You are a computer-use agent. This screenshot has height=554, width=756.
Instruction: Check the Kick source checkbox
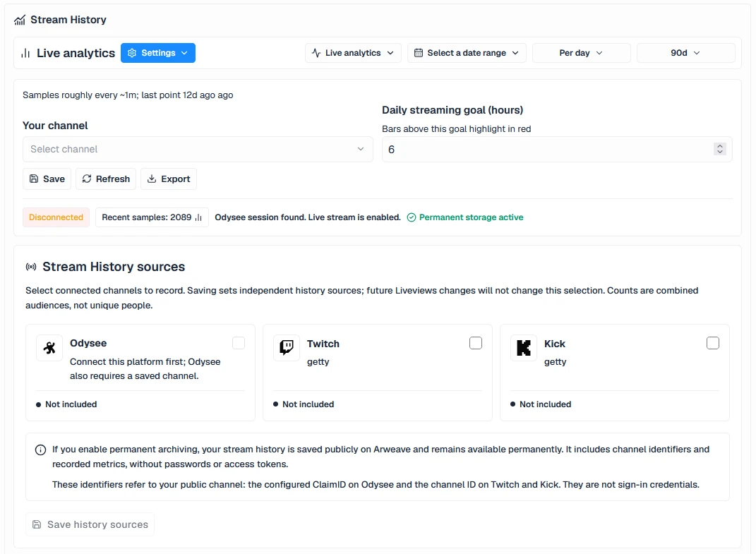tap(713, 343)
